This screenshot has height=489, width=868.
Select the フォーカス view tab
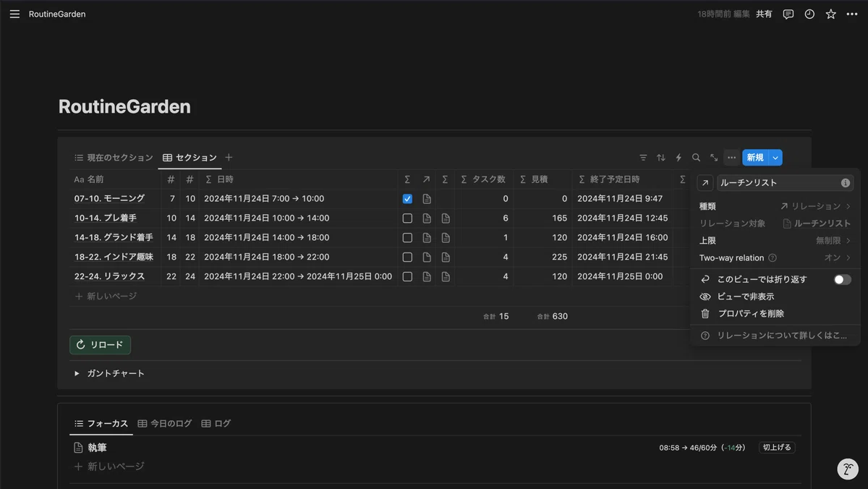[101, 423]
